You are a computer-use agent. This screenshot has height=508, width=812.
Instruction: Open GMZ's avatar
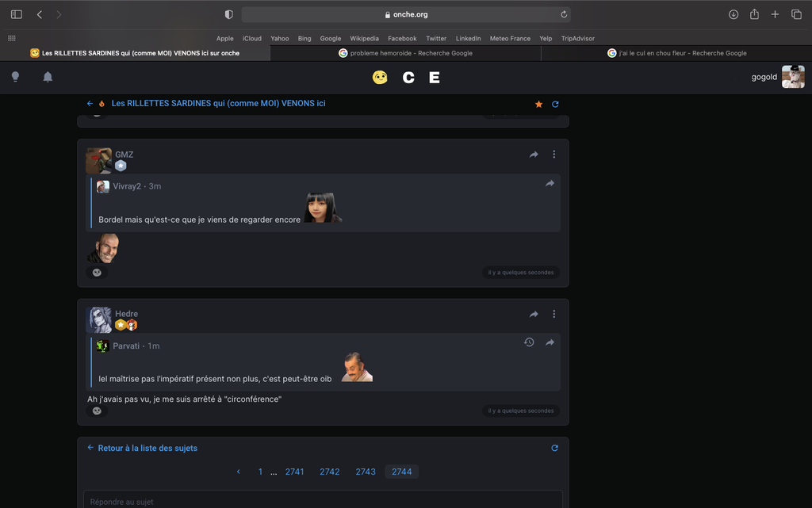click(98, 160)
